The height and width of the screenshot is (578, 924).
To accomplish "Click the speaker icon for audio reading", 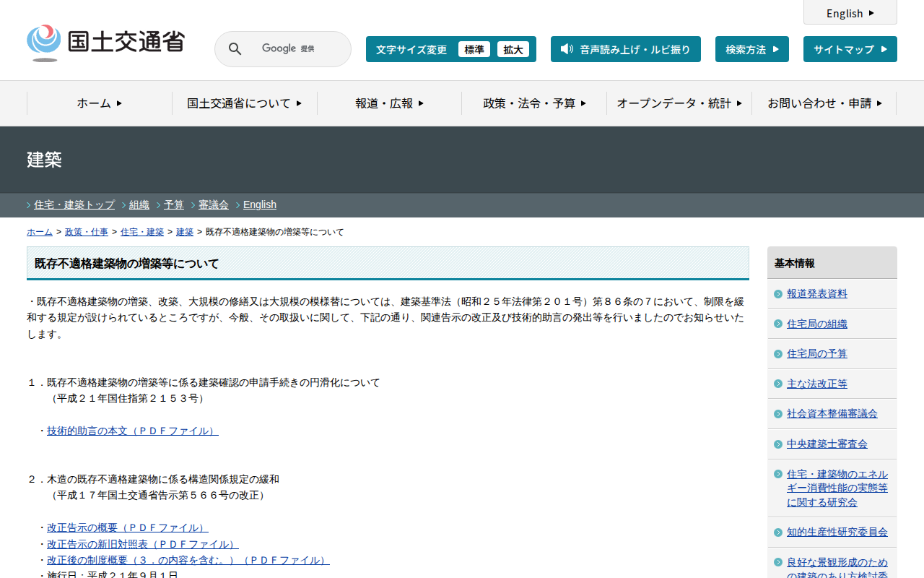I will click(567, 49).
